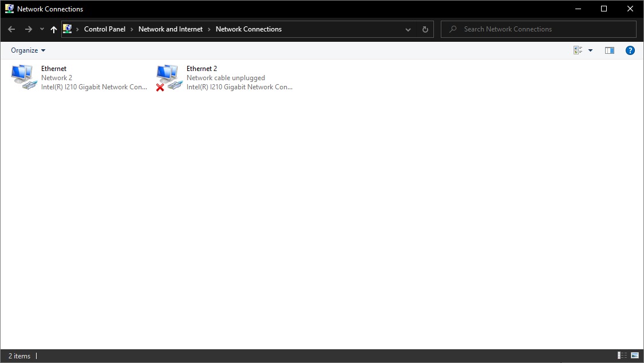The height and width of the screenshot is (363, 644).
Task: Go back using the Back arrow
Action: (x=11, y=29)
